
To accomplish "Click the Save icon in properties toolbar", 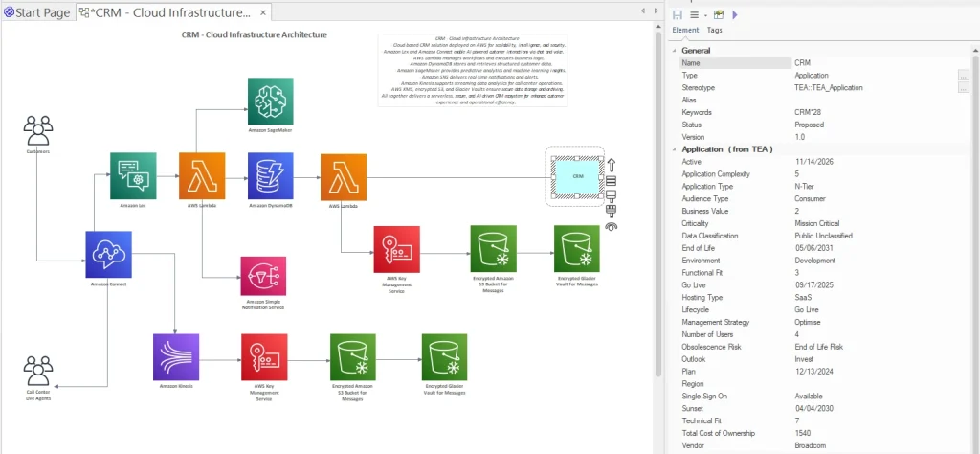I will tap(678, 14).
